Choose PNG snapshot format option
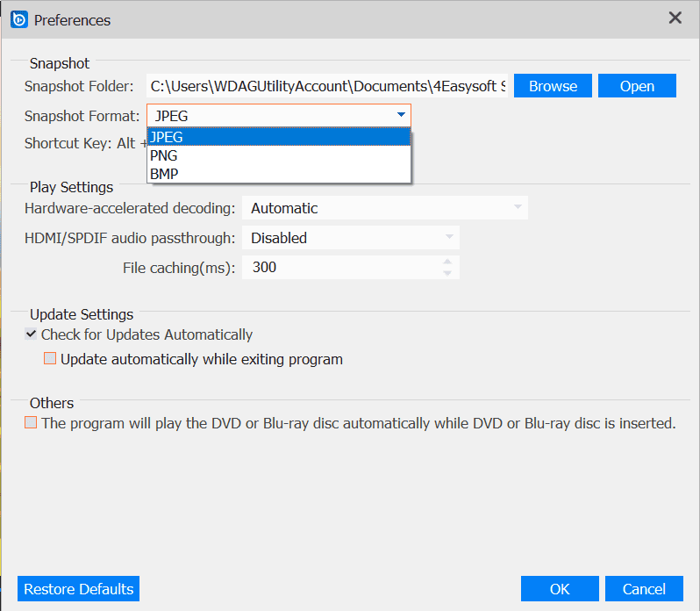The height and width of the screenshot is (611, 700). pos(279,155)
